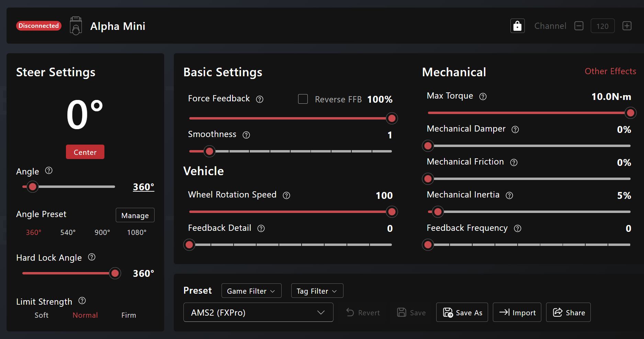This screenshot has height=339, width=644.
Task: Decrease channel with the minus icon
Action: pos(579,26)
